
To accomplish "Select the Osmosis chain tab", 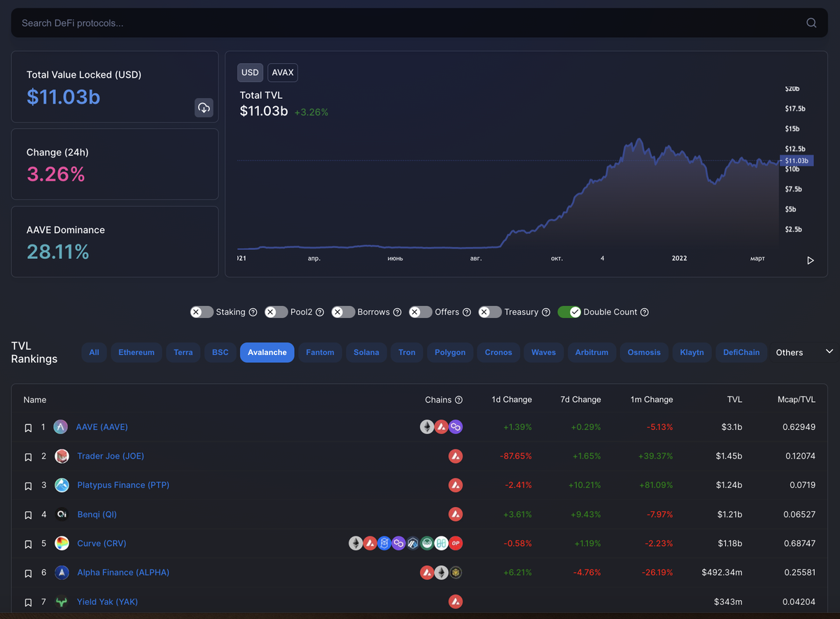I will point(644,352).
